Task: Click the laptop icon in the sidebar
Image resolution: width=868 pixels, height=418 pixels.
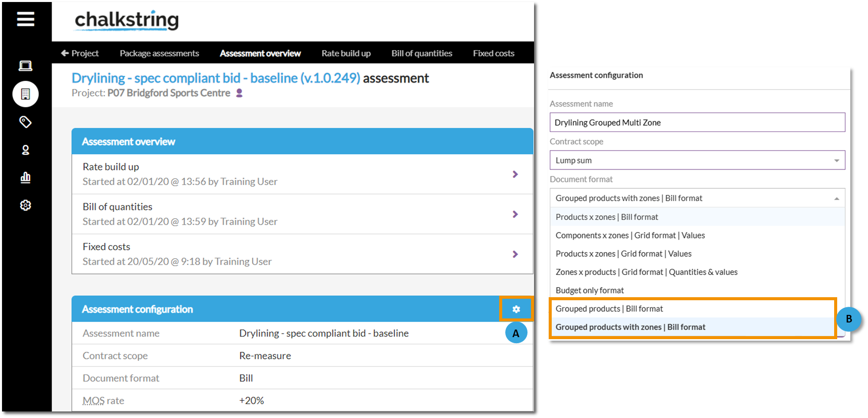Action: 25,66
